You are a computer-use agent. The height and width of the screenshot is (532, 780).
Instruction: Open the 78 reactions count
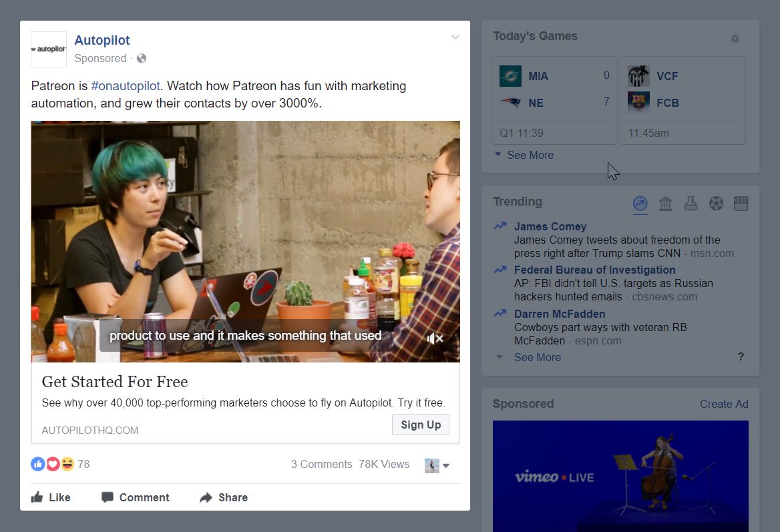(x=83, y=465)
